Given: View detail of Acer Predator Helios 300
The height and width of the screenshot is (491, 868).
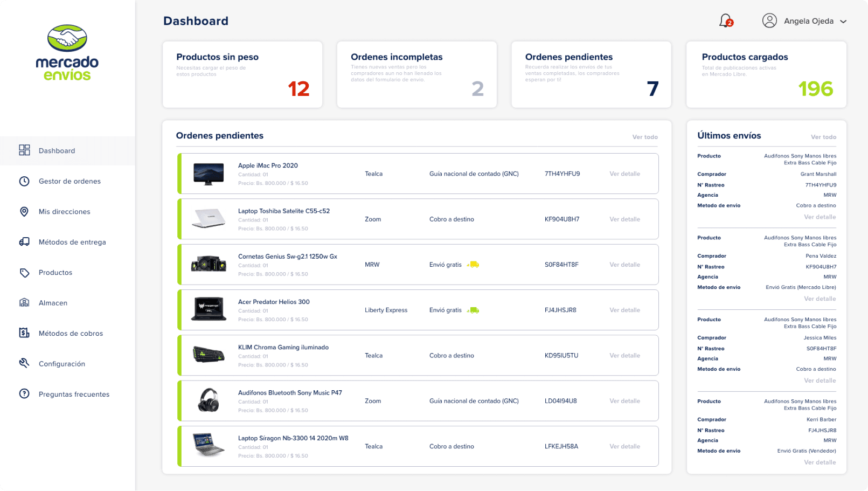Looking at the screenshot, I should (x=624, y=310).
